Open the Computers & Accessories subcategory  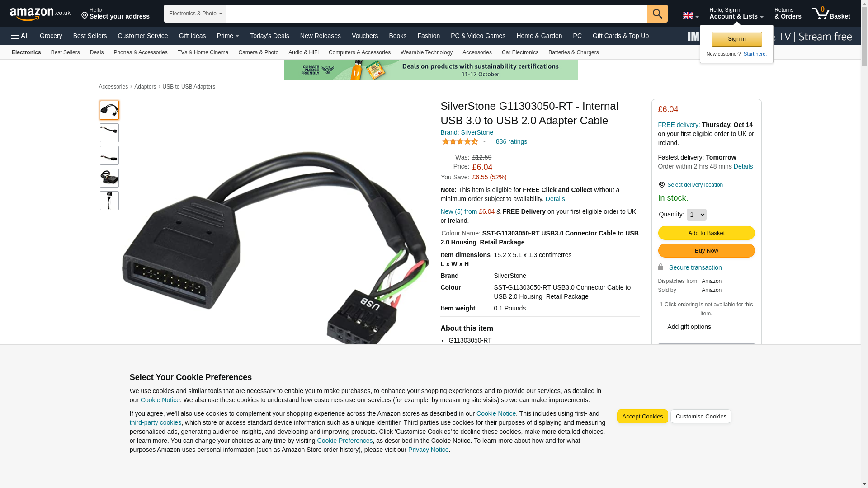[359, 52]
